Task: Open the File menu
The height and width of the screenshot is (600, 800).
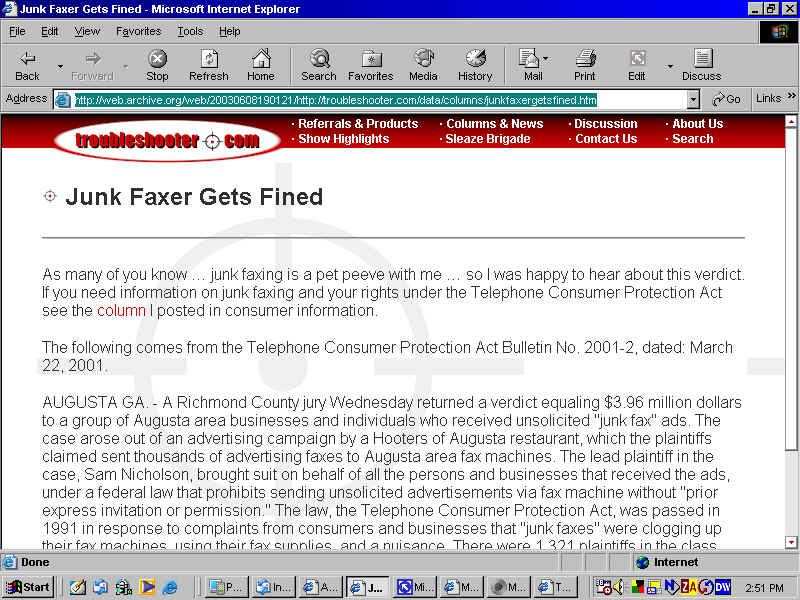Action: coord(17,32)
